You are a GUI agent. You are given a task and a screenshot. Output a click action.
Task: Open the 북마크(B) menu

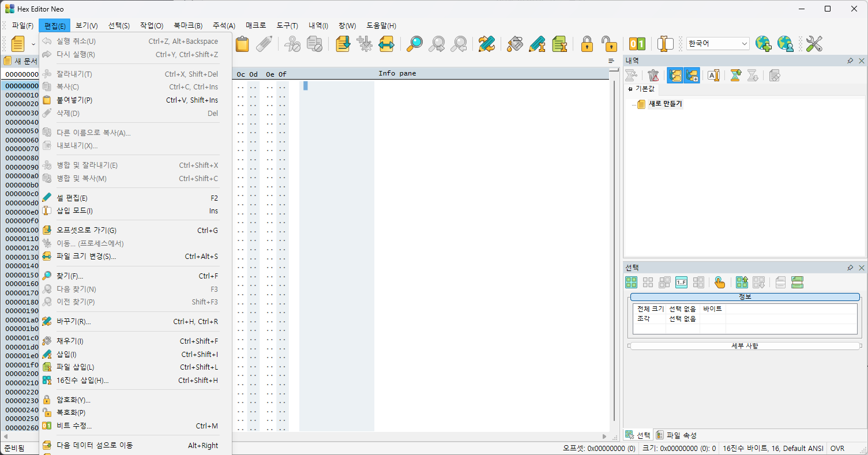pos(188,26)
